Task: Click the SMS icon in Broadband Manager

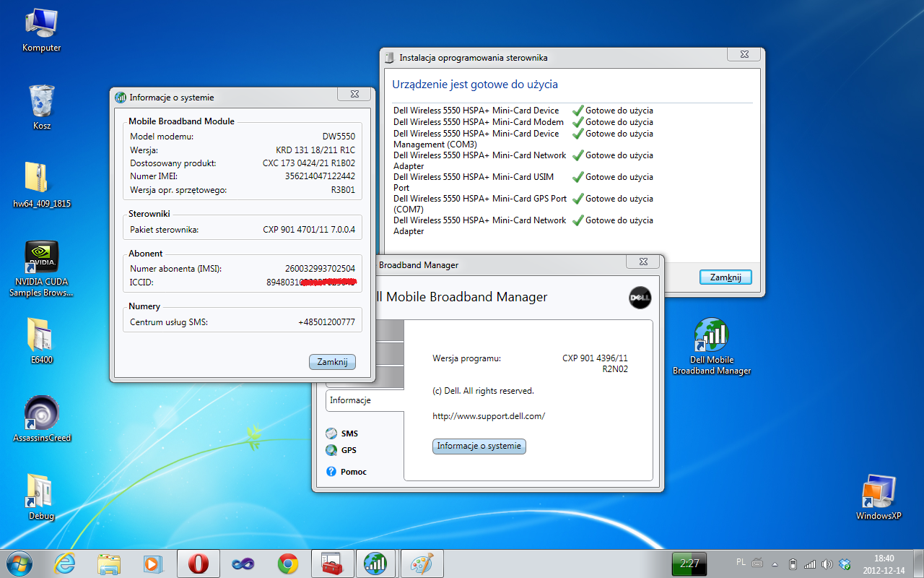Action: point(331,433)
